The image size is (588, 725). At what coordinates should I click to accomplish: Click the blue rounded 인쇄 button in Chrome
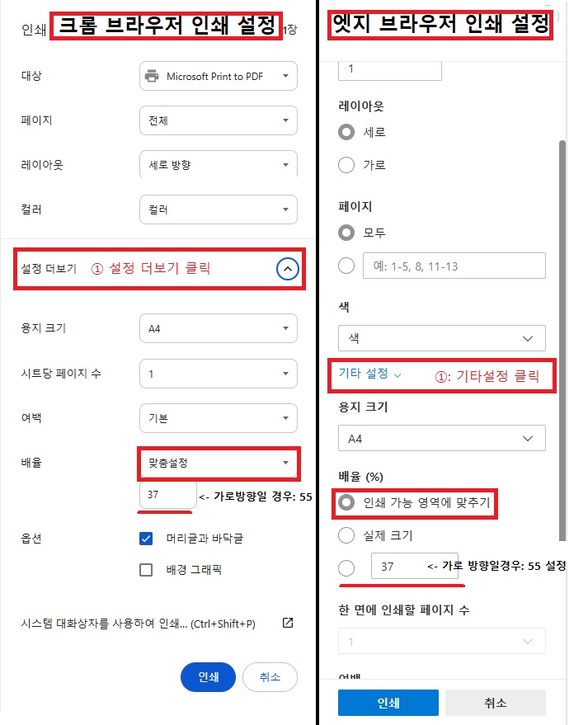(208, 677)
